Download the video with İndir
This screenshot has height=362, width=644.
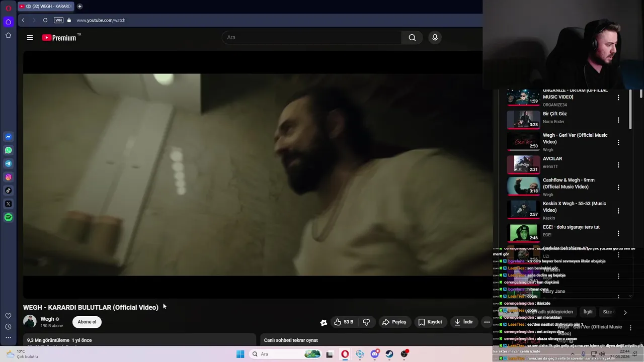tap(463, 322)
